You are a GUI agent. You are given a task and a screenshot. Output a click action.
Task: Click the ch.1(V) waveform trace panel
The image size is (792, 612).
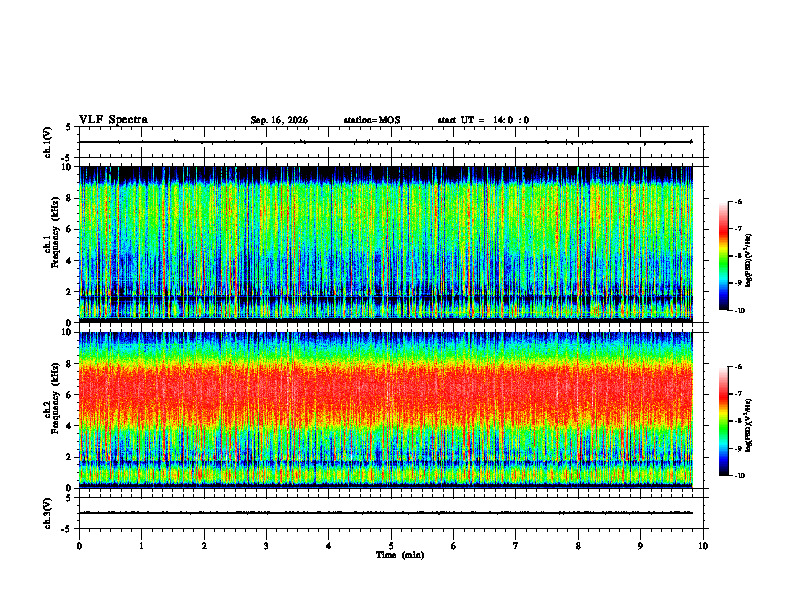click(x=391, y=142)
